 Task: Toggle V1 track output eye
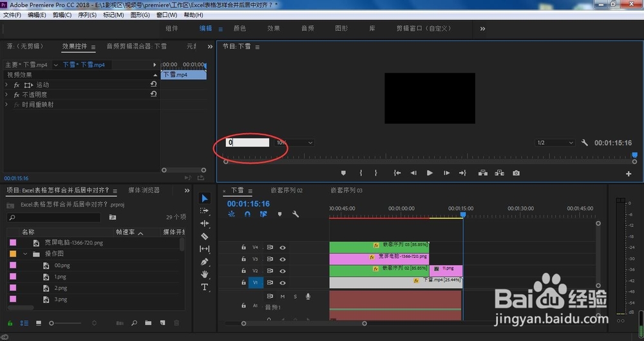(283, 282)
